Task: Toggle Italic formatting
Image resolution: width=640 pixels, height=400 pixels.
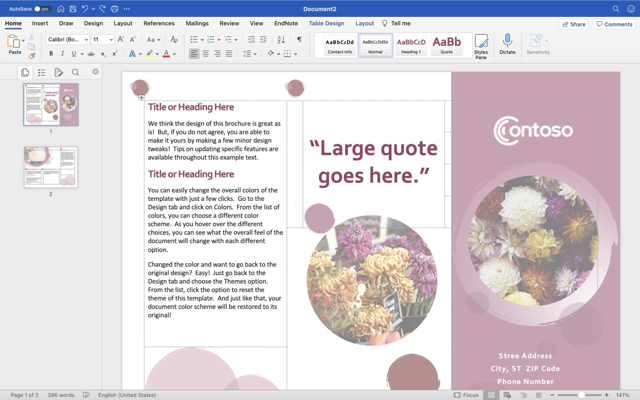Action: tap(62, 54)
